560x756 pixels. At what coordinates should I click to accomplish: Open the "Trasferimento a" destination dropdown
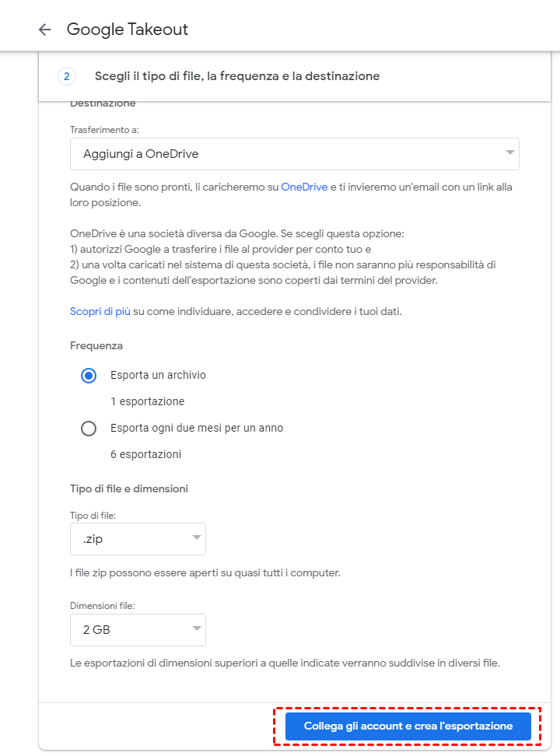pos(294,154)
